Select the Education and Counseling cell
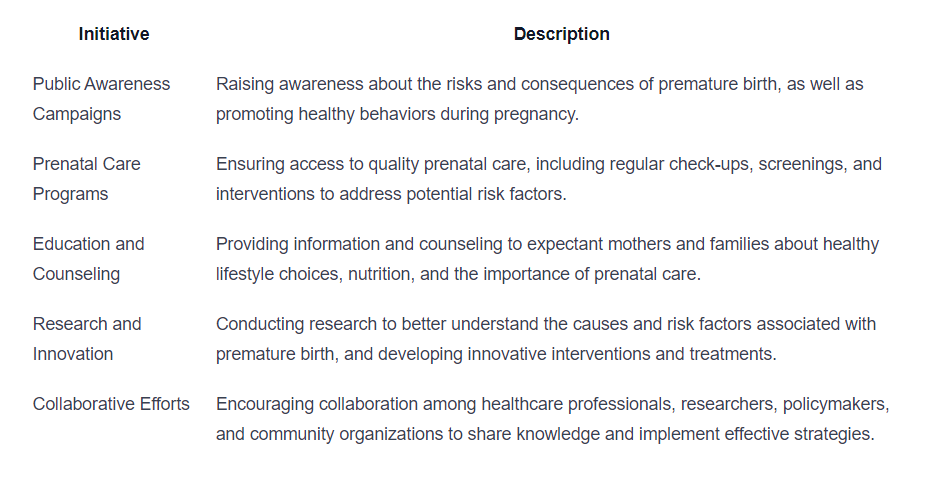 88,259
